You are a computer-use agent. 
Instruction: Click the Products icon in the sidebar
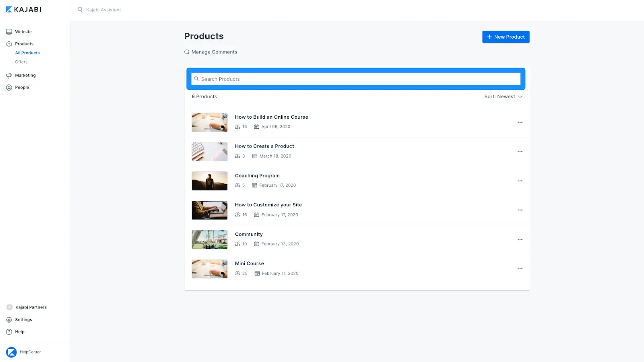[9, 43]
